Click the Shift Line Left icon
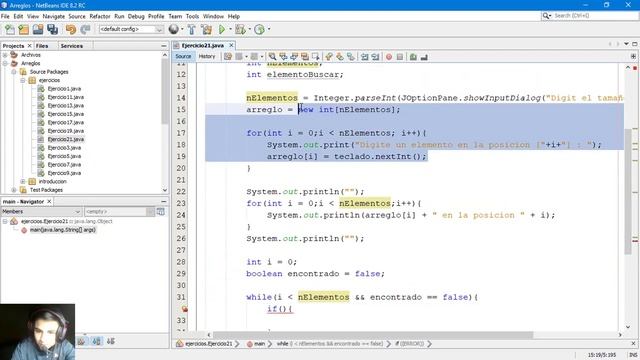640x360 pixels. click(364, 57)
